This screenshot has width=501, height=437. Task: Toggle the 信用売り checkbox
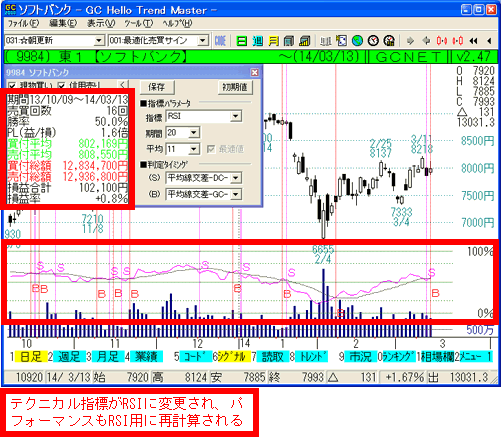(61, 86)
